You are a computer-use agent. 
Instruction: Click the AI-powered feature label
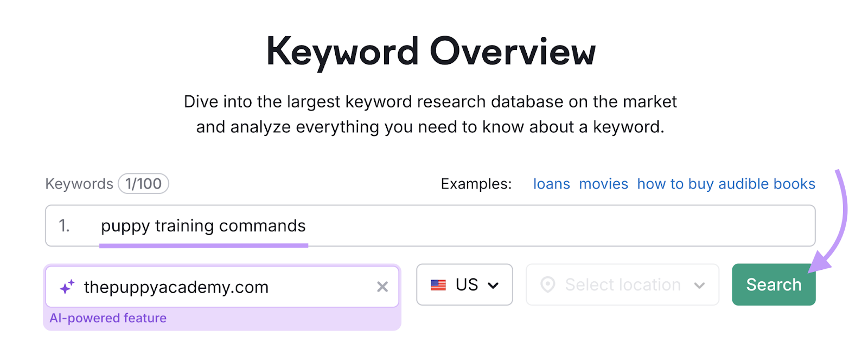click(108, 318)
